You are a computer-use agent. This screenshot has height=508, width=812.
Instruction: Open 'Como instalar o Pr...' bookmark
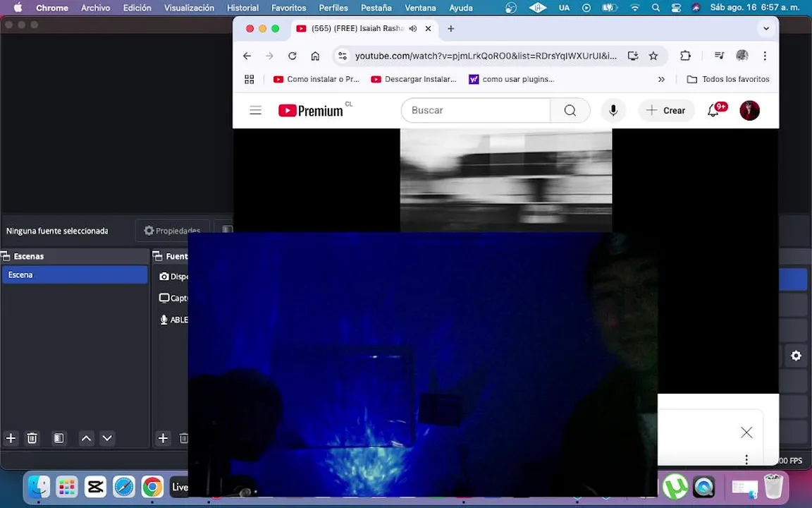[x=316, y=79]
